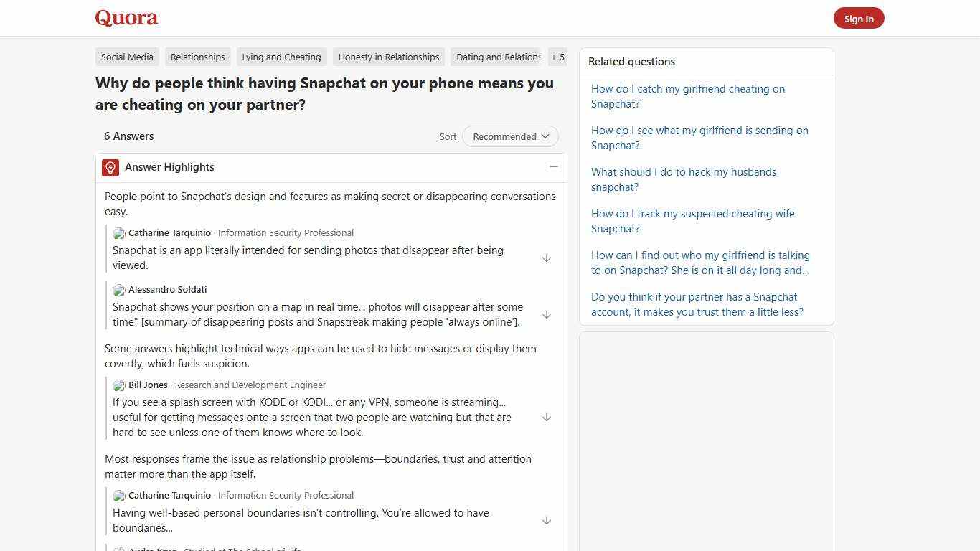Collapse the Answer Highlights section

click(x=553, y=166)
